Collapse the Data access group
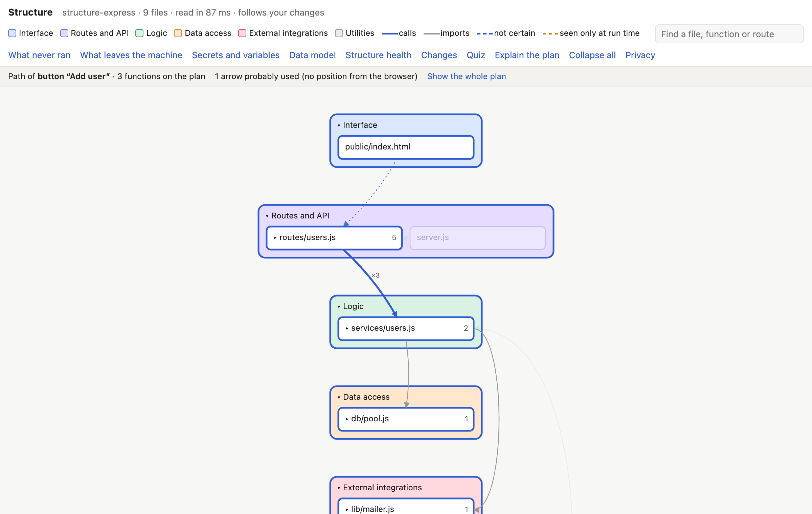The height and width of the screenshot is (514, 812). tap(339, 397)
